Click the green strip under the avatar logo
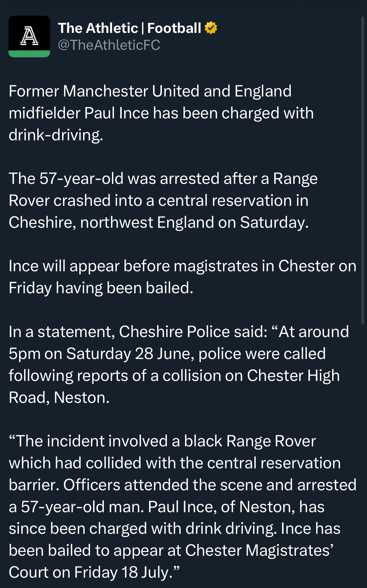The image size is (367, 588). [x=29, y=54]
